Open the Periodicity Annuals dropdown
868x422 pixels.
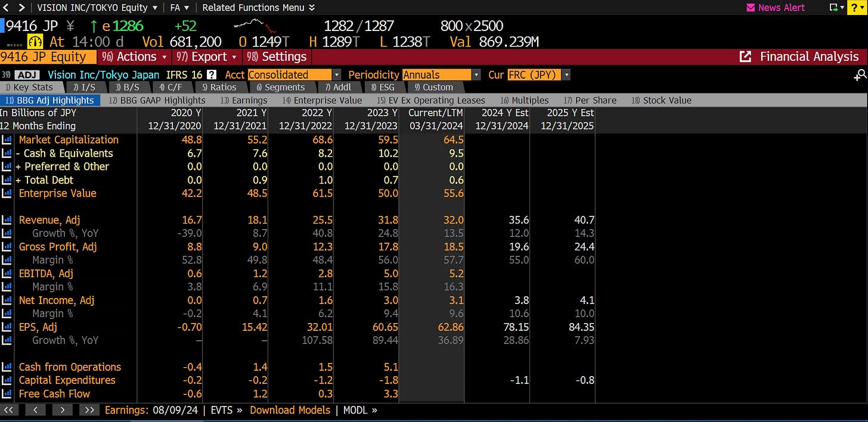click(x=441, y=75)
